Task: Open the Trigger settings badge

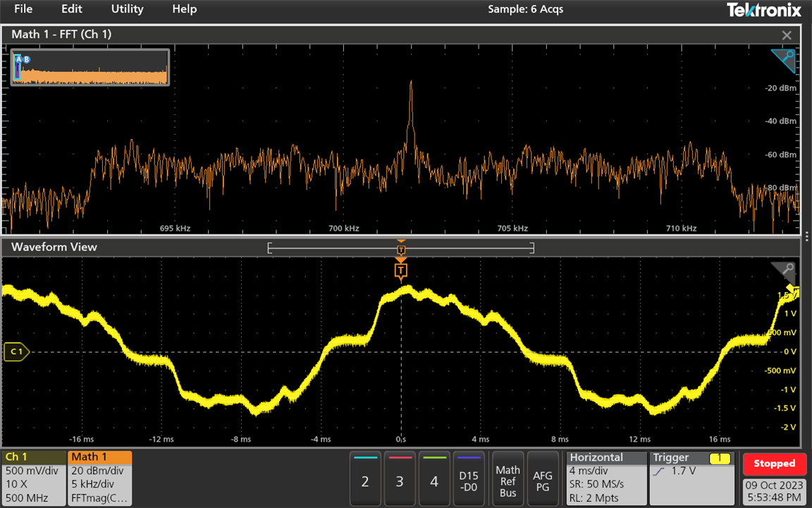Action: coord(692,478)
